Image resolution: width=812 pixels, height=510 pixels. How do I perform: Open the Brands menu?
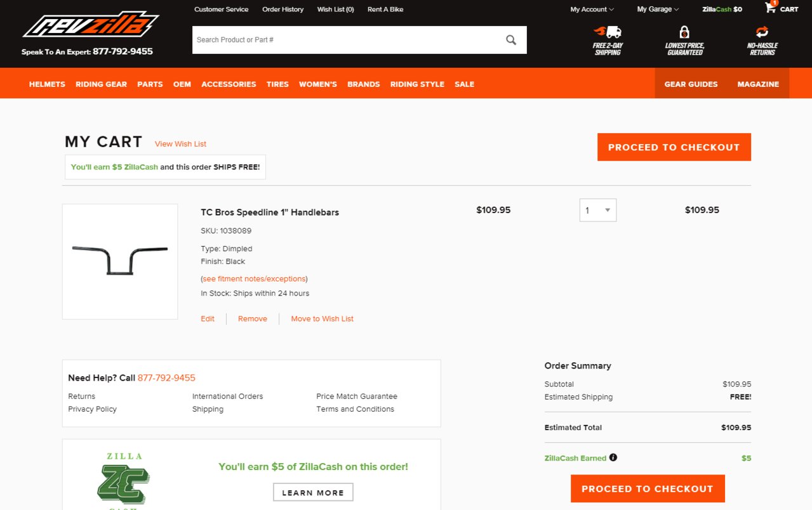click(x=364, y=84)
